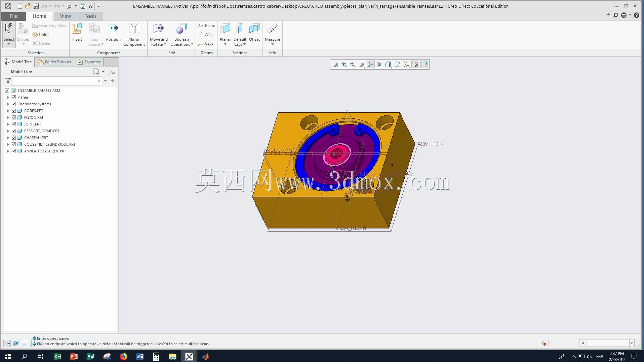Uncheck the JOINT.PRT checkbox
The image size is (644, 362).
coord(14,124)
